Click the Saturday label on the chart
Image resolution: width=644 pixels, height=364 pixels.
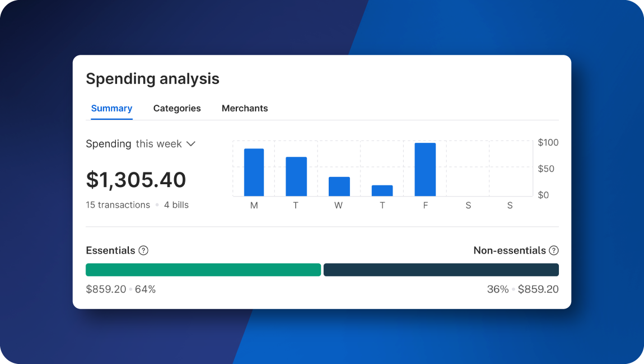click(x=468, y=206)
